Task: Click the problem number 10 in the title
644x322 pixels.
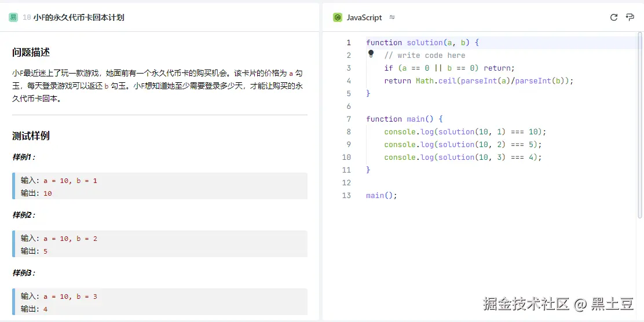Action: tap(27, 17)
